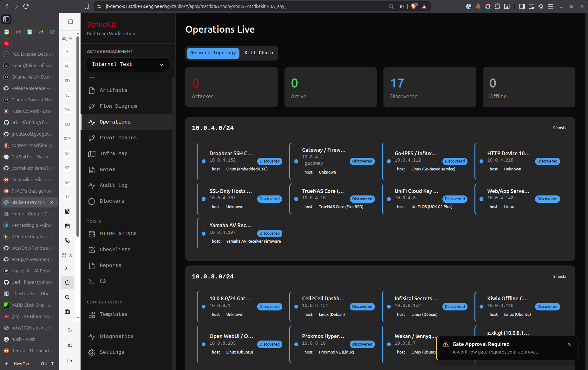Toggle the studio sidebar panel icon
588x370 pixels.
click(x=70, y=22)
